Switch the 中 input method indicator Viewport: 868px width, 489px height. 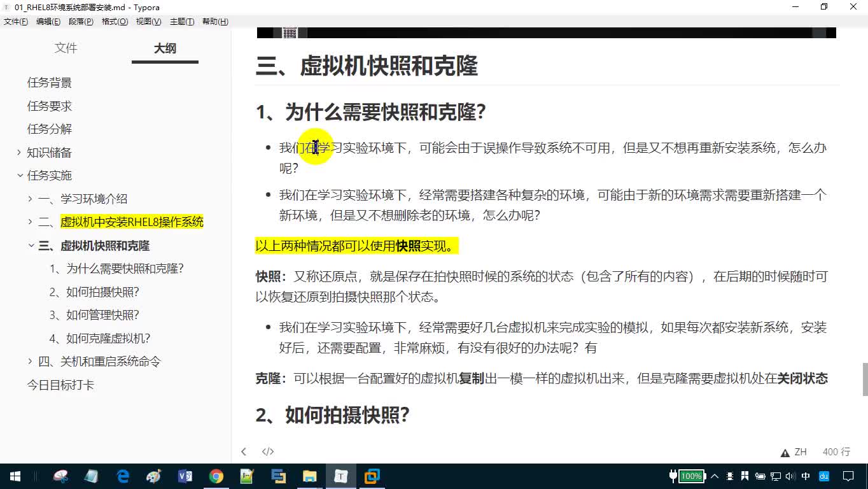click(806, 476)
